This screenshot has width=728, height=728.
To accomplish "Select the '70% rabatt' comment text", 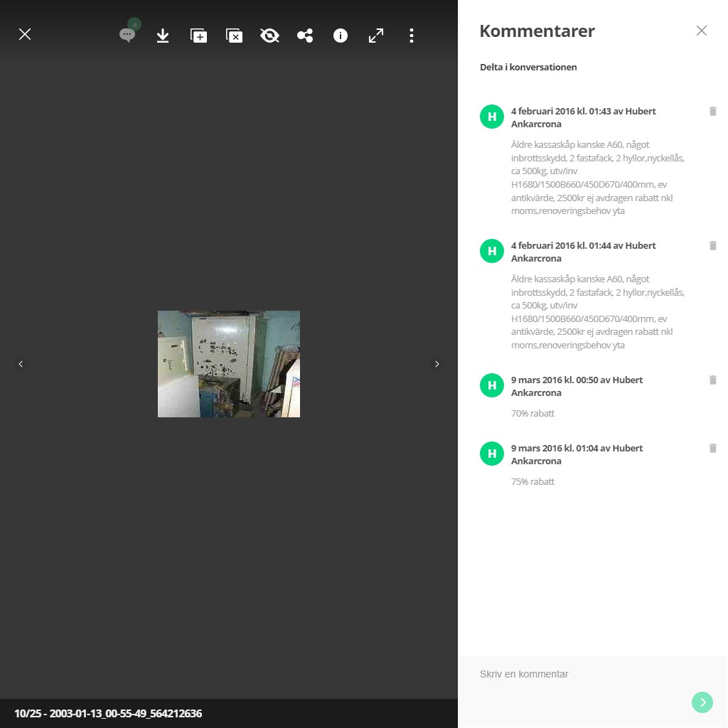I will [532, 413].
